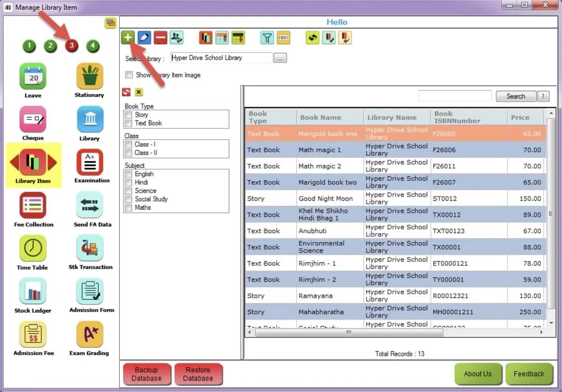Click the Search button
This screenshot has height=392, width=562.
click(x=516, y=96)
